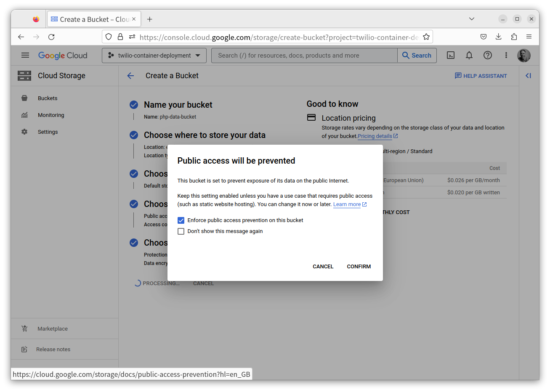Click the Cloud Storage product icon
Image resolution: width=550 pixels, height=392 pixels.
(x=24, y=76)
